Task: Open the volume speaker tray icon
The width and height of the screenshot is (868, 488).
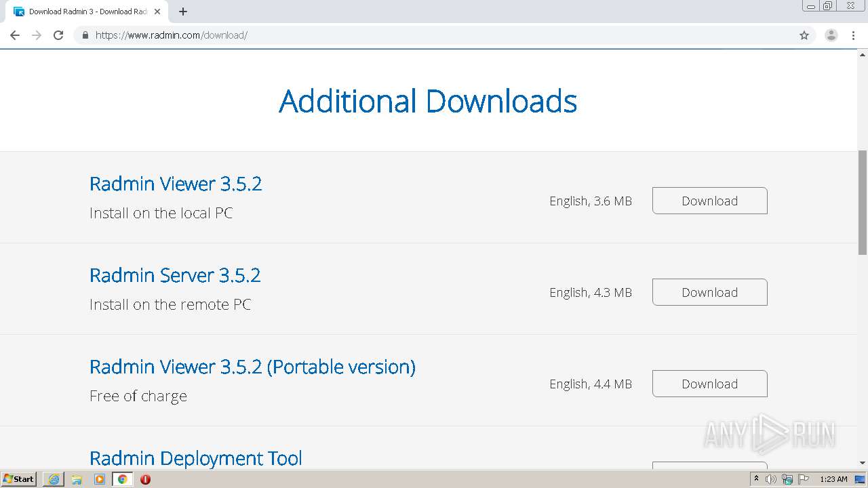Action: 771,479
